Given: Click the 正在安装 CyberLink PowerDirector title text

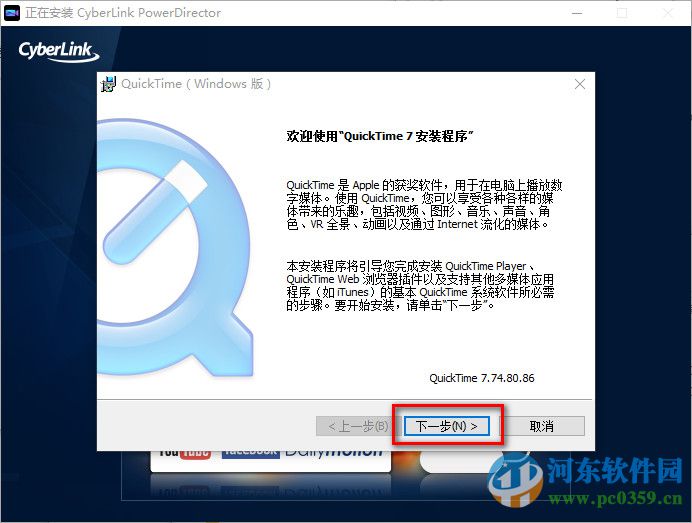Looking at the screenshot, I should pos(123,13).
